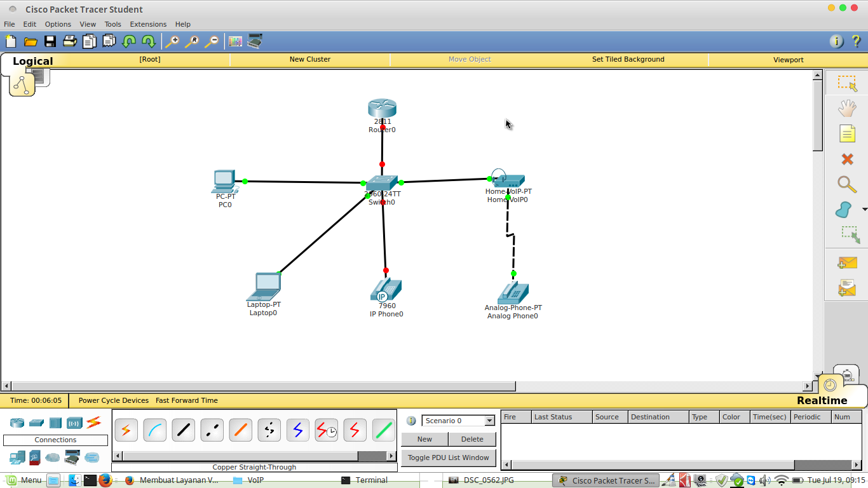Image resolution: width=868 pixels, height=488 pixels.
Task: Choose the Copper Cross-Over connection type
Action: coord(212,430)
